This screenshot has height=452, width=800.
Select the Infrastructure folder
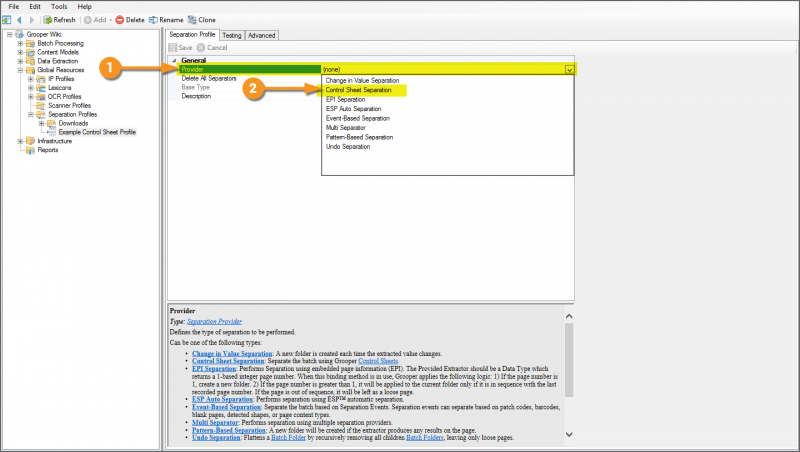pos(55,141)
